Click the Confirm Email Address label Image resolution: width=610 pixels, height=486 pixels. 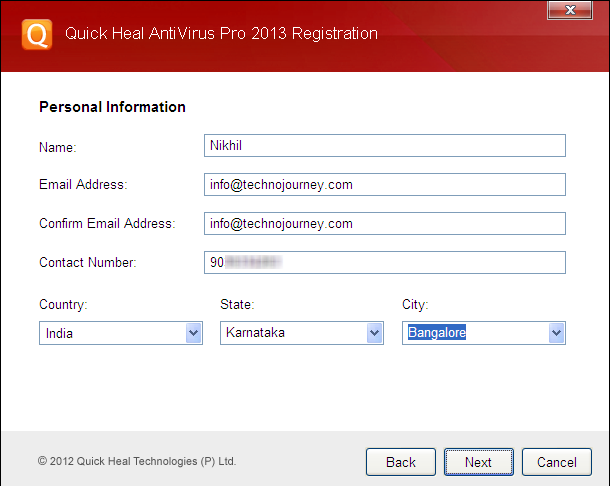pos(107,223)
